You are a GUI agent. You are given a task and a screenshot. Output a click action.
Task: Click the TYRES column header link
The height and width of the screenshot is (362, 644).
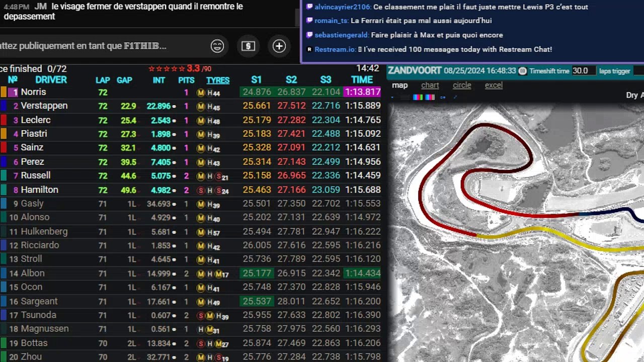coord(218,80)
